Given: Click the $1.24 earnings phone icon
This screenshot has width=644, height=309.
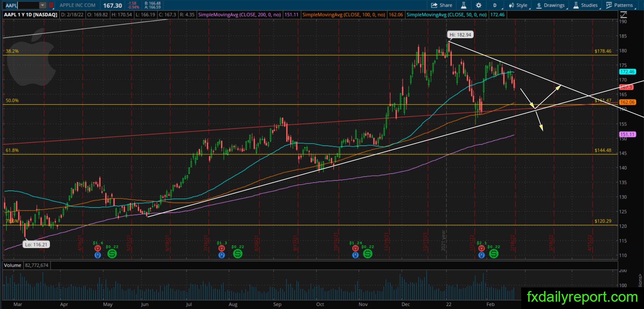Looking at the screenshot, I should tap(355, 248).
